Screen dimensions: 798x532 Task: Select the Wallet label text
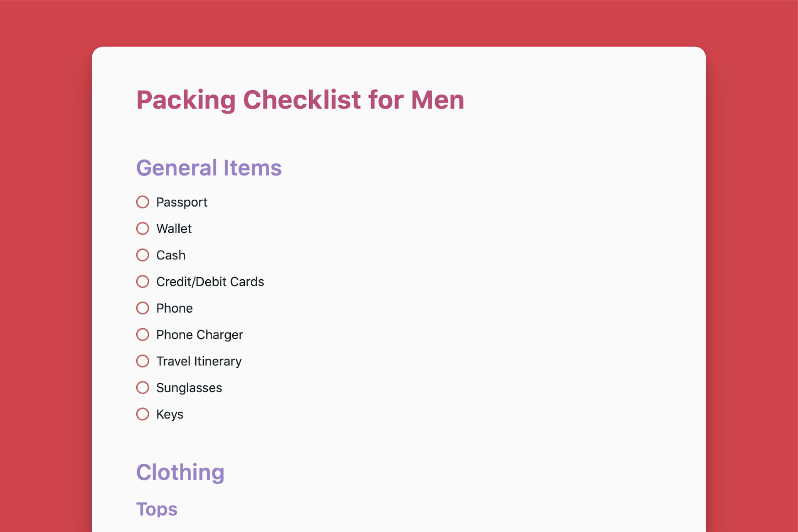pyautogui.click(x=174, y=229)
